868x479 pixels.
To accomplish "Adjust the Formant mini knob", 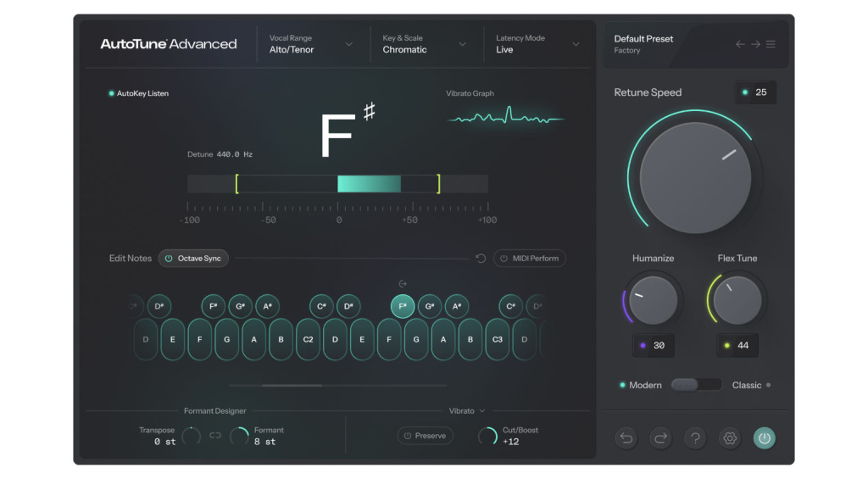I will click(239, 437).
